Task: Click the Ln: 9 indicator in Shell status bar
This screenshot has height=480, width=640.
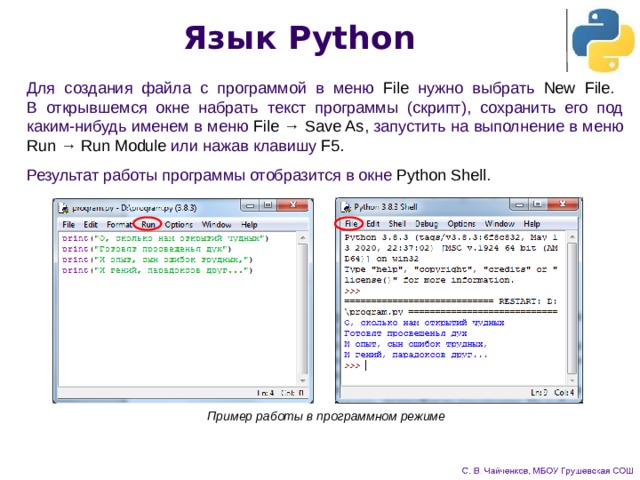Action: (x=539, y=392)
